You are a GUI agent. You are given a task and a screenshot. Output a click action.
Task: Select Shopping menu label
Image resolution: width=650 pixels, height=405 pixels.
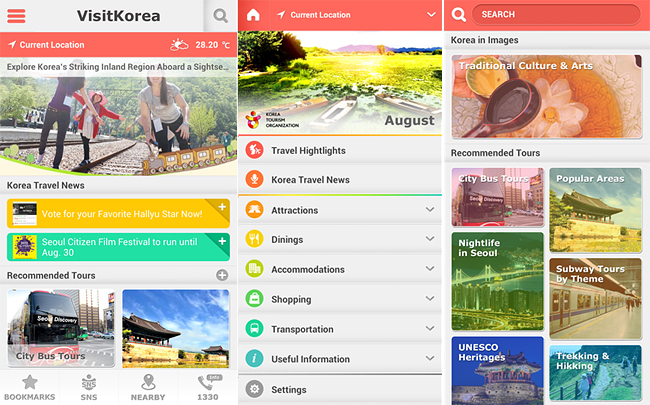point(291,299)
